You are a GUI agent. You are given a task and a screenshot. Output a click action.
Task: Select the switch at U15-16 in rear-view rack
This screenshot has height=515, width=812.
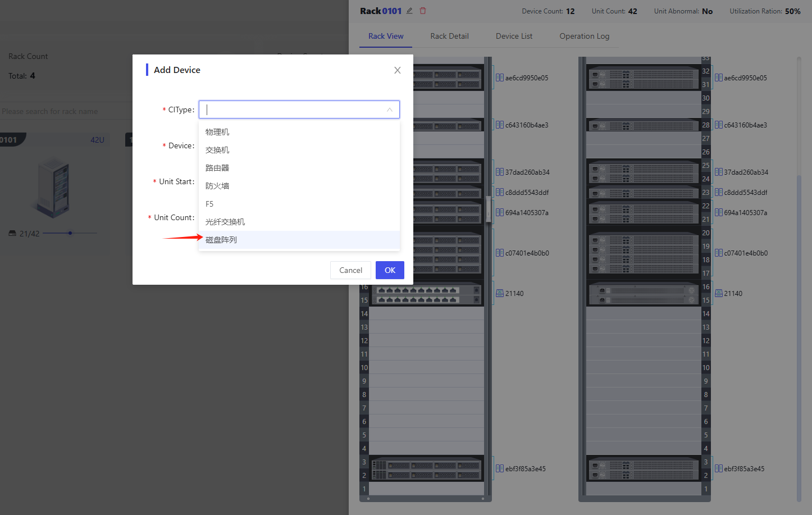(x=644, y=294)
